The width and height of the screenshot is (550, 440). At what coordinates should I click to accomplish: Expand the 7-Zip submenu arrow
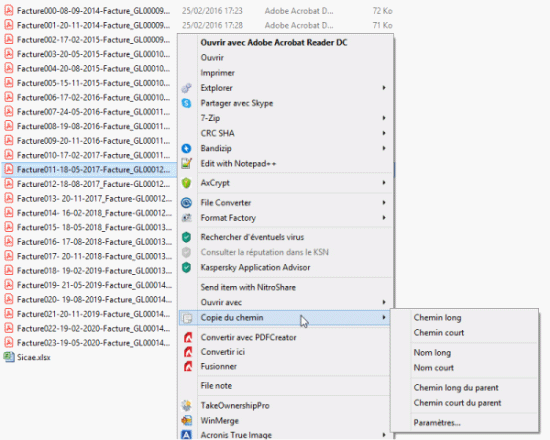click(384, 118)
